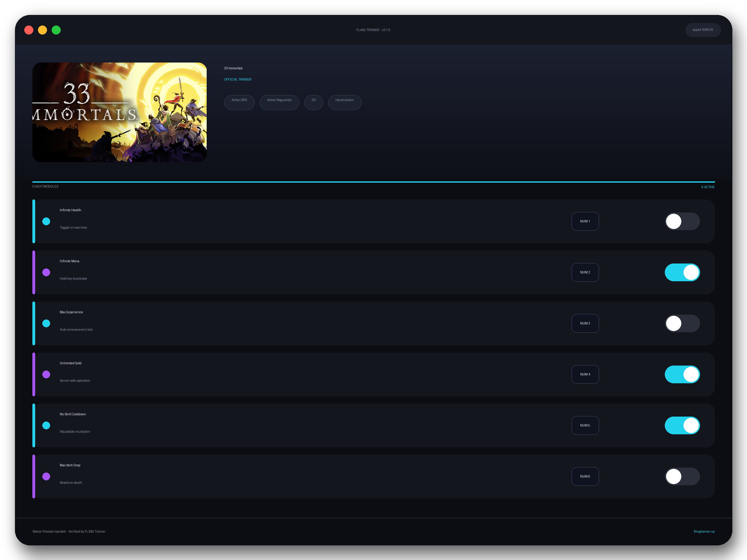Turn on the Max Experience switch
This screenshot has height=560, width=747.
682,323
